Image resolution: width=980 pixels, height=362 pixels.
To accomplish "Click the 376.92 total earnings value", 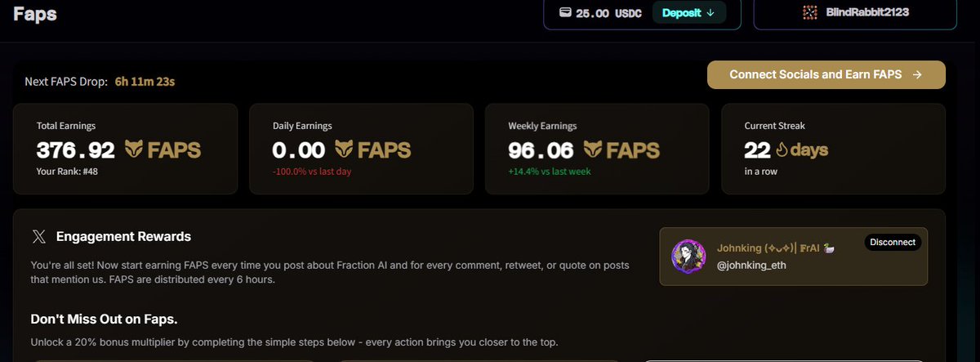I will click(x=75, y=150).
